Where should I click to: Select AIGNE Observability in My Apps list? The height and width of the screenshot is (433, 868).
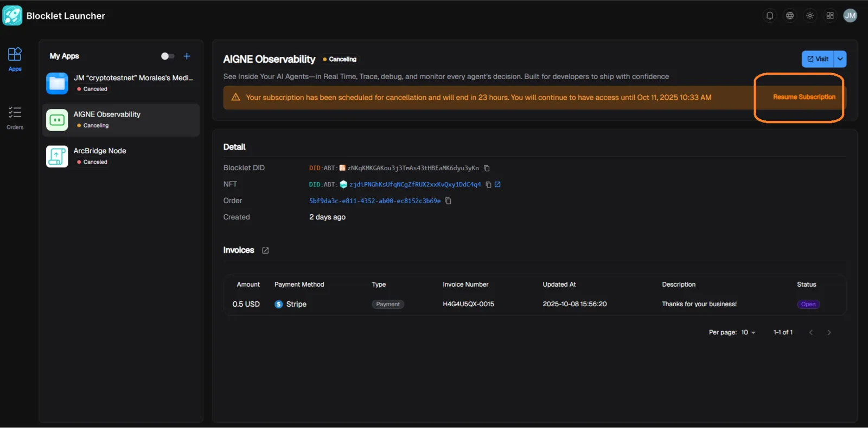click(121, 120)
